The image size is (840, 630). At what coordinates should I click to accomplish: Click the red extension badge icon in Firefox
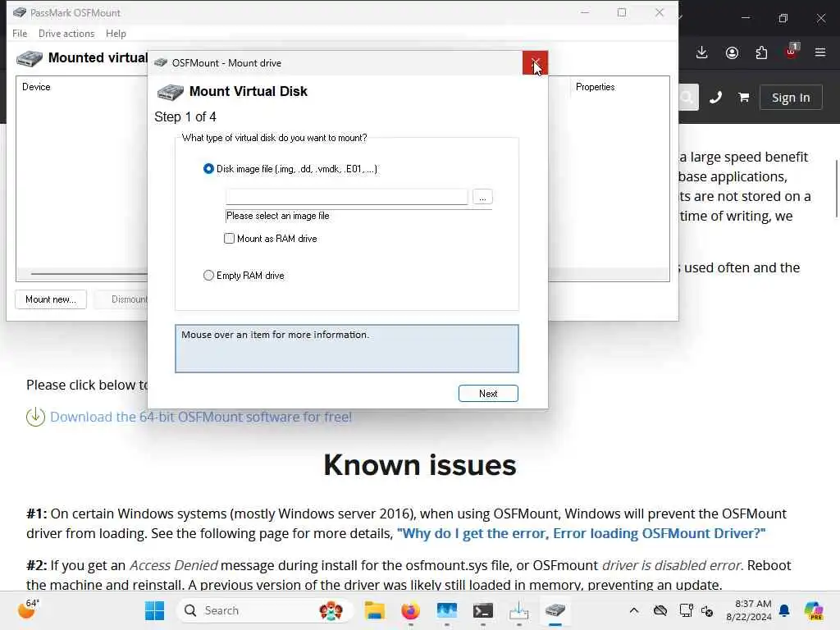click(x=792, y=52)
